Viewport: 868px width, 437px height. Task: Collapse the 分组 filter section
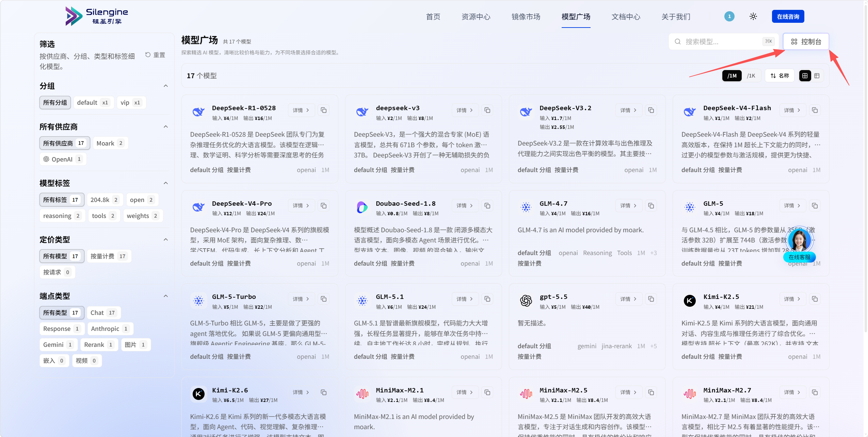(x=166, y=86)
